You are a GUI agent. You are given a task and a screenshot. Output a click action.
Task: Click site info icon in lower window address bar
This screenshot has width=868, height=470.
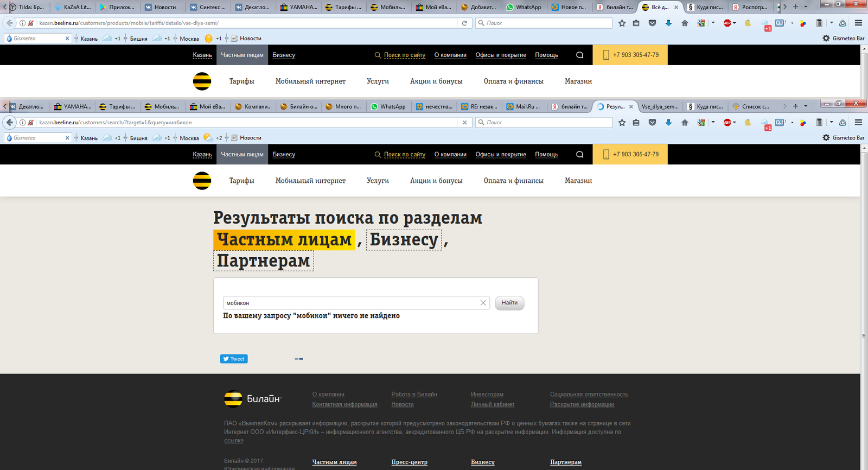22,123
